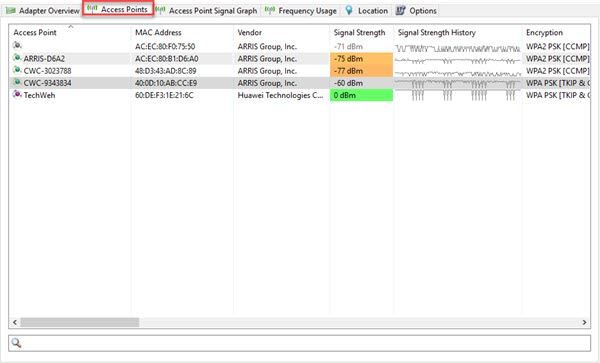Click the purple TechWeh access point icon
Viewport: 600px width, 363px height.
[17, 94]
